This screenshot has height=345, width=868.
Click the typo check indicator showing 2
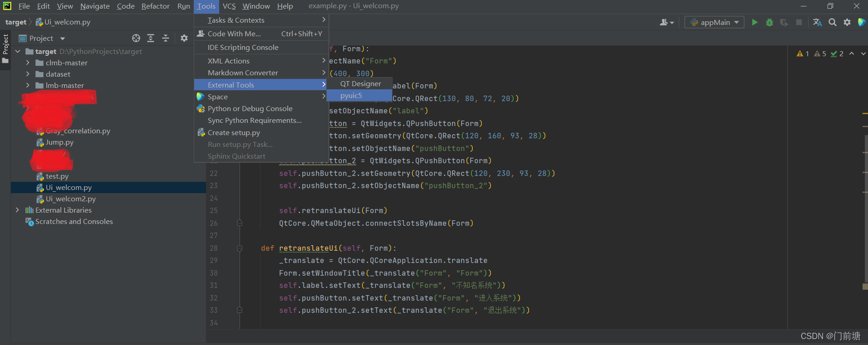[x=837, y=53]
